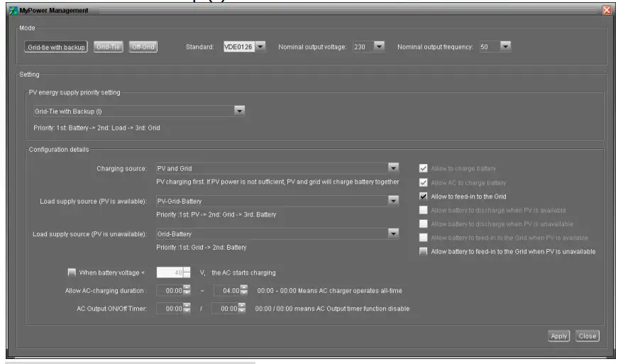Image resolution: width=618 pixels, height=364 pixels.
Task: Open Nominal output frequency dropdown
Action: [505, 47]
